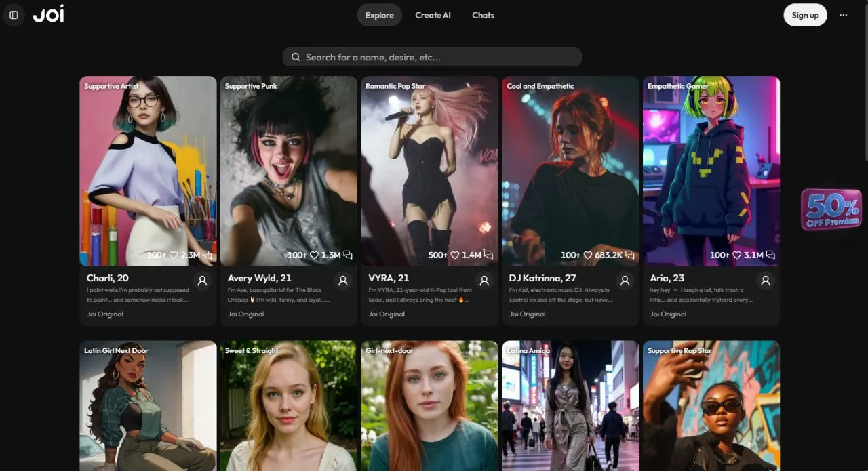Click the chat bubbles icon on VYRA's card

tap(488, 255)
